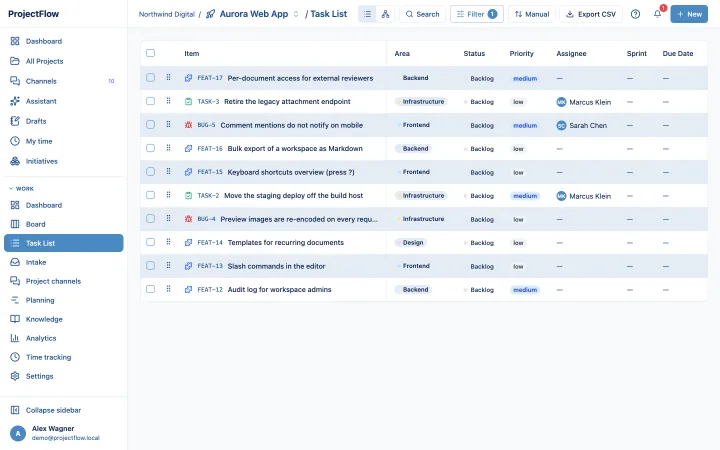Grab the drag handle of FEAT-16 row
The width and height of the screenshot is (720, 450).
click(169, 148)
